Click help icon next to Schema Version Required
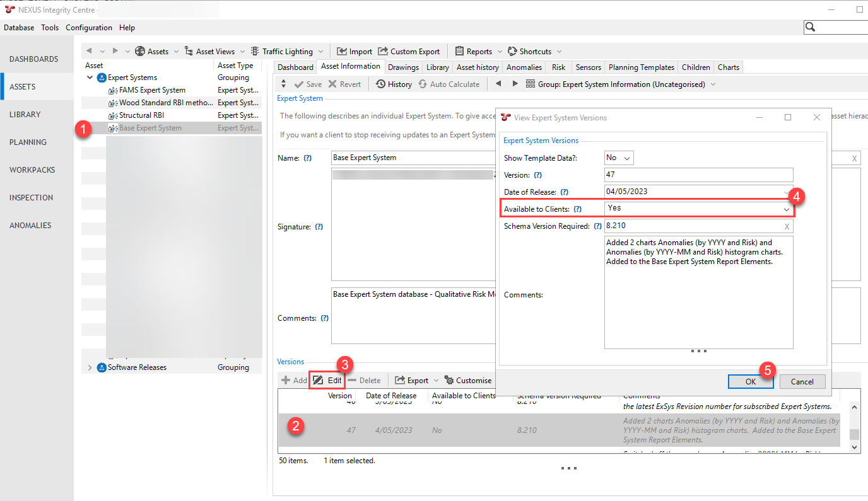 (598, 226)
